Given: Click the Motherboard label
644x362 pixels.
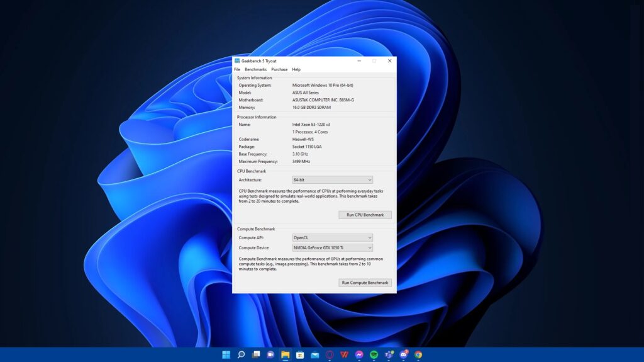Looking at the screenshot, I should coord(251,100).
